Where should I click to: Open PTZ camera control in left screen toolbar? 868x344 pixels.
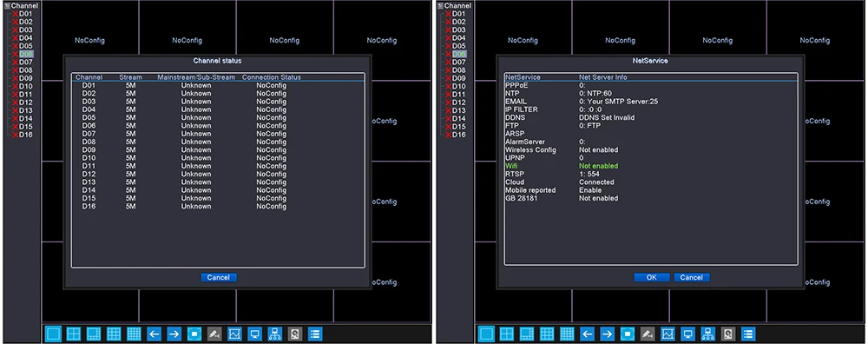tap(214, 334)
